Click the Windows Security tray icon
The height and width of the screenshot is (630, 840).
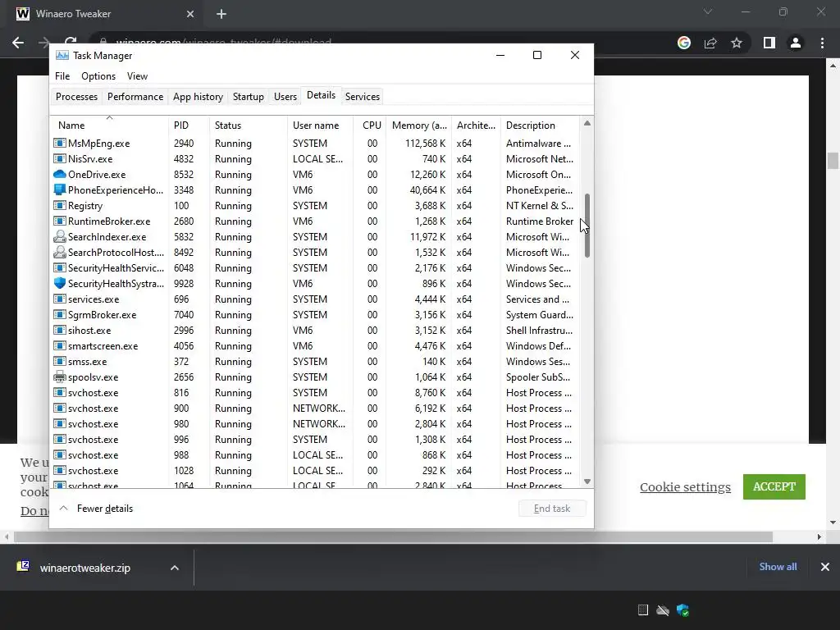(x=682, y=610)
